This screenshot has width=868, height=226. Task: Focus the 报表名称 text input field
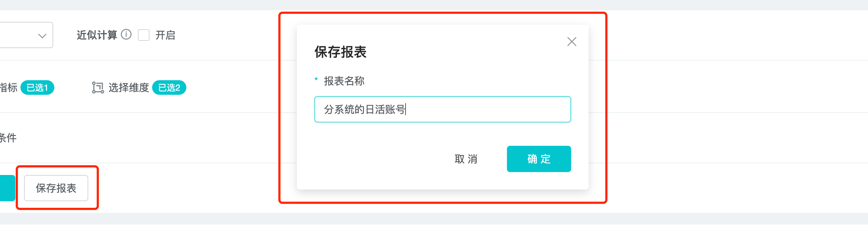[x=442, y=109]
